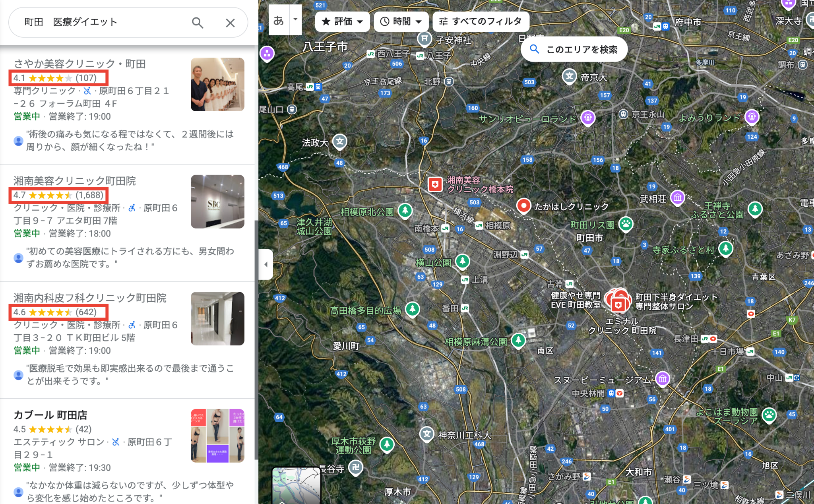Viewport: 814px width, 504px height.
Task: Collapse the side panel with the arrow tab
Action: (x=266, y=264)
